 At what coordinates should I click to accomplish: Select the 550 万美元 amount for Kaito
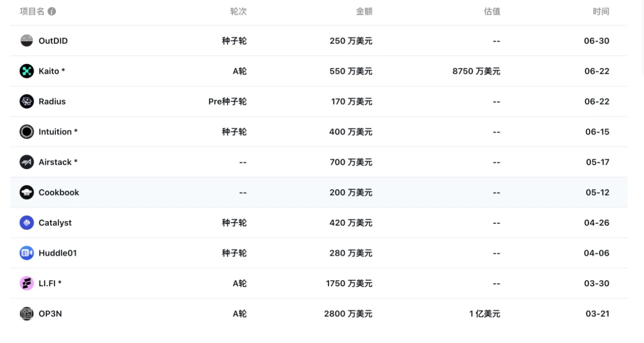pyautogui.click(x=351, y=71)
